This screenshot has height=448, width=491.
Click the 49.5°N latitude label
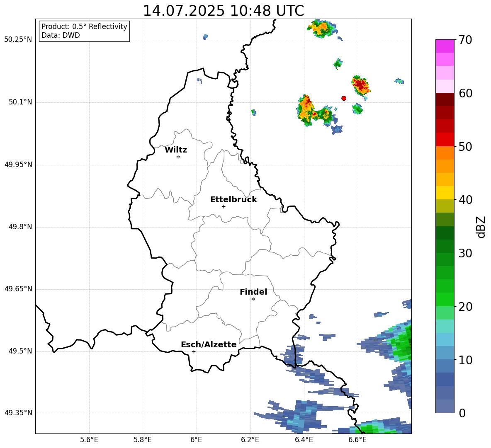[x=20, y=351]
